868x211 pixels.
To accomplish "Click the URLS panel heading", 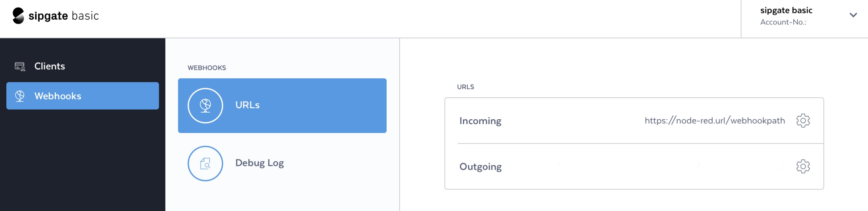I will click(x=465, y=87).
